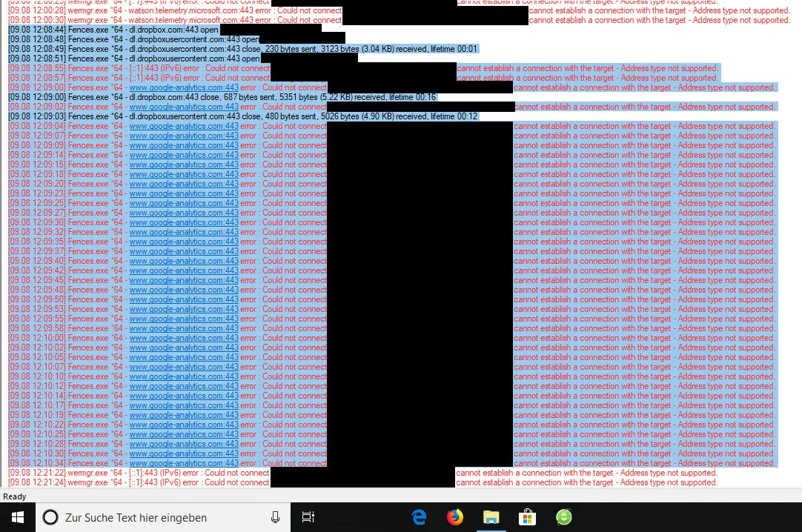Launch Firefox from the taskbar

455,517
